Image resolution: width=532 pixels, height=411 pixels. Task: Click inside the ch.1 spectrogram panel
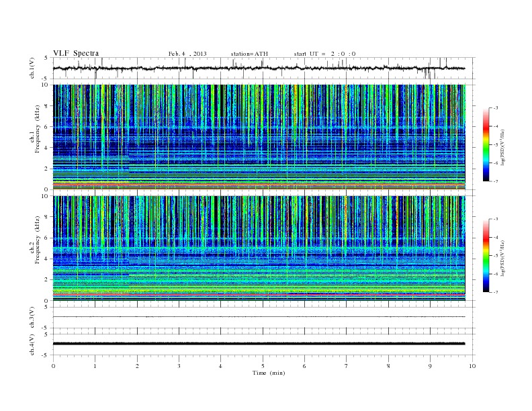(259, 137)
